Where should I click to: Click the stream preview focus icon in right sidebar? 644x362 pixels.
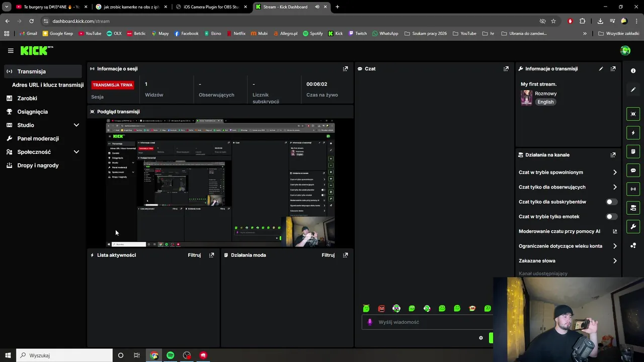[x=633, y=114]
